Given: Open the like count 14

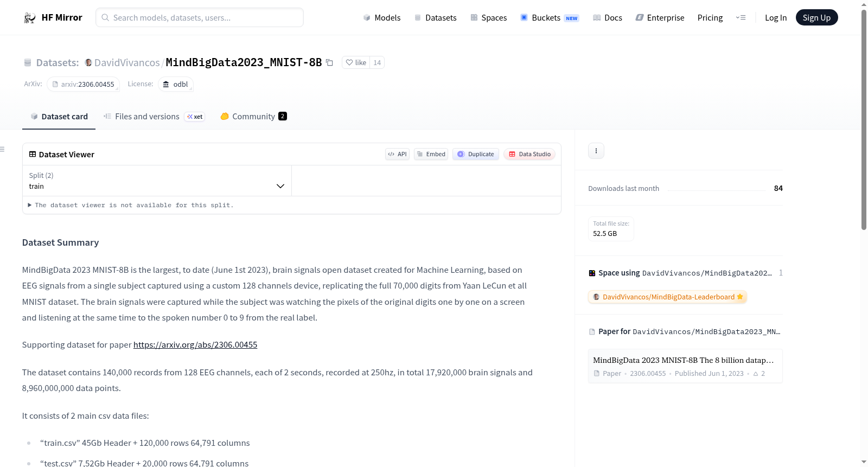Looking at the screenshot, I should point(377,62).
